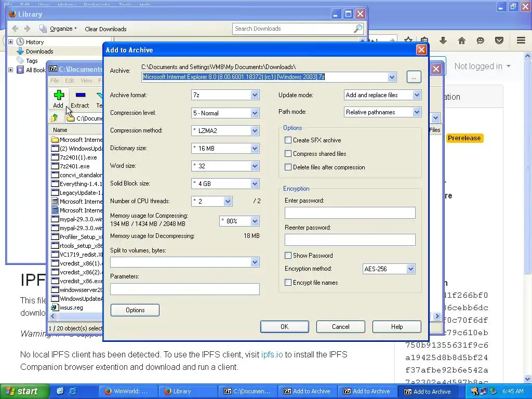The width and height of the screenshot is (532, 399).
Task: Open the File menu in 7-Zip
Action: (55, 81)
